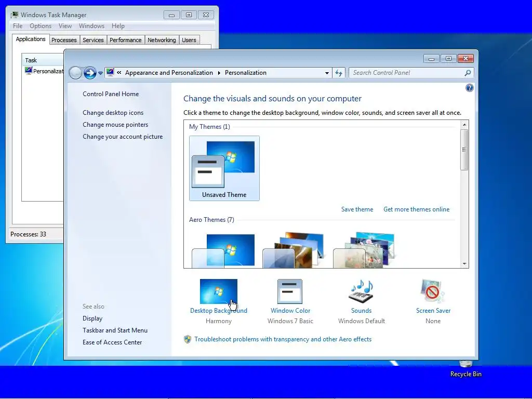
Task: Click the Forward arrow in Personalization window
Action: 90,73
